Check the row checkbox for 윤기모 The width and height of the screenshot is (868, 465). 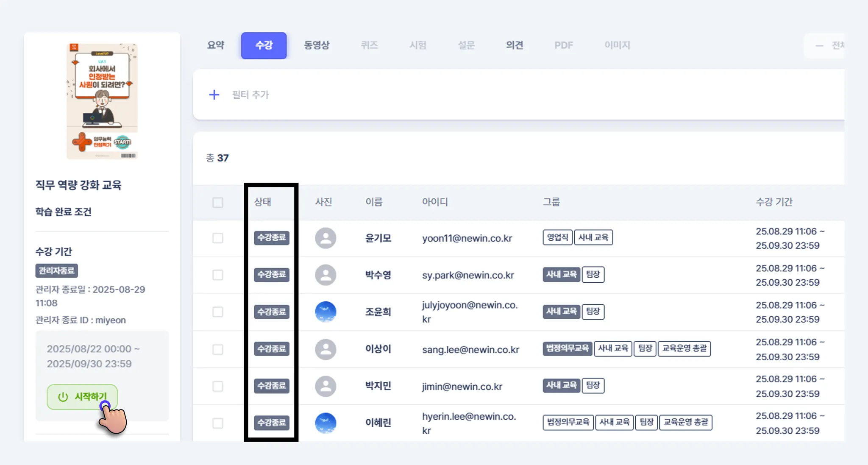218,238
